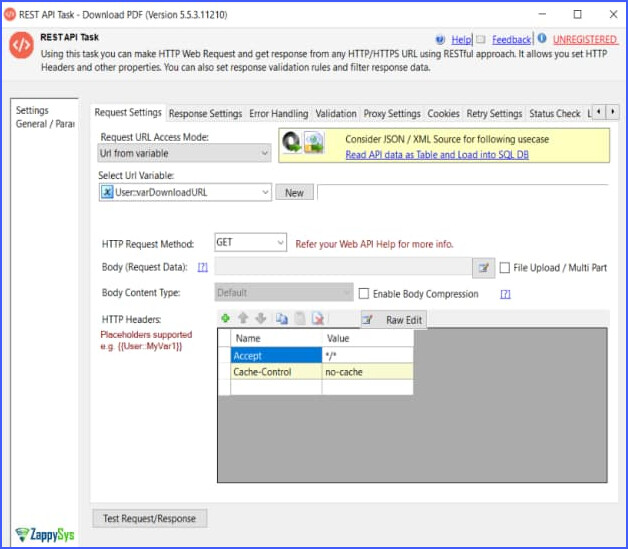Click Test Request/Response button
Viewport: 628px width, 549px height.
click(149, 518)
